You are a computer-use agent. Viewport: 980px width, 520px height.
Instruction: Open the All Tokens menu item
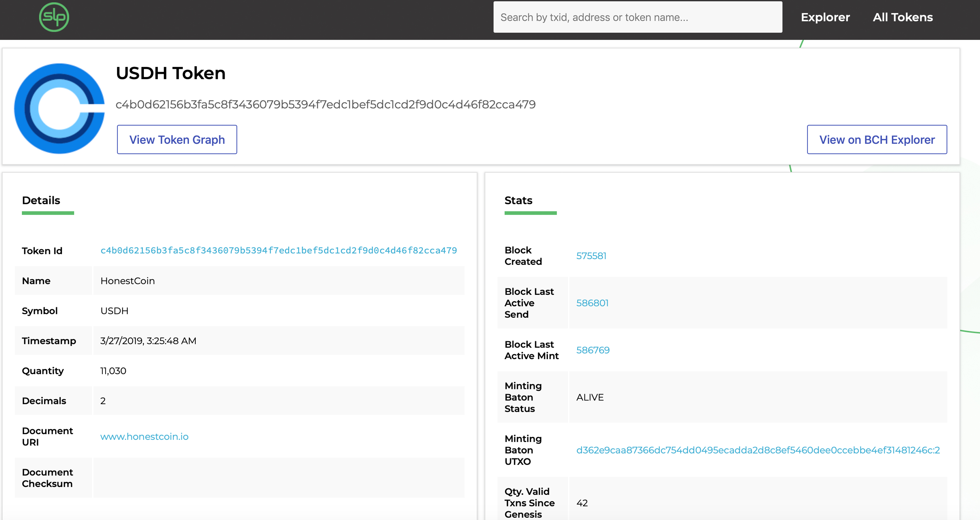[x=903, y=17]
